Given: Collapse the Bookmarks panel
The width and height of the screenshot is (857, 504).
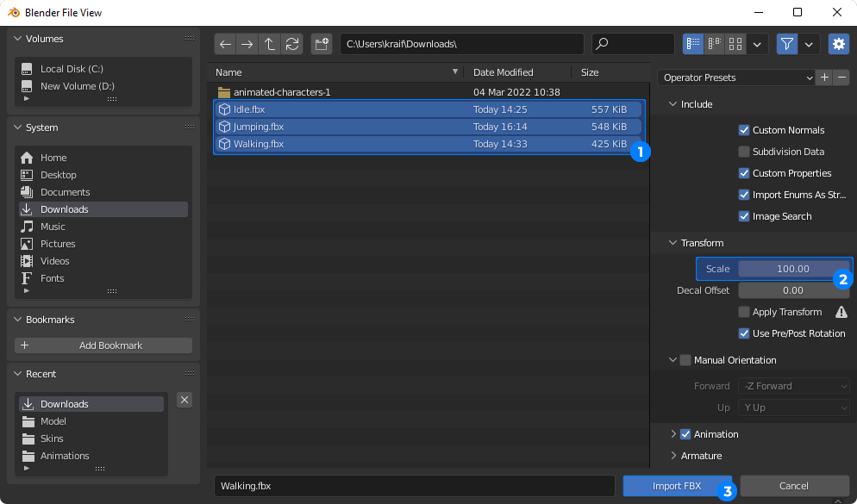Looking at the screenshot, I should pos(17,320).
